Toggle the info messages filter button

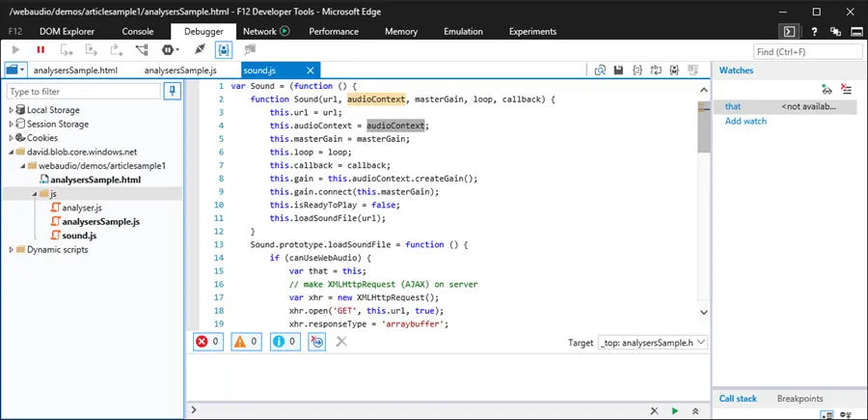click(x=285, y=342)
